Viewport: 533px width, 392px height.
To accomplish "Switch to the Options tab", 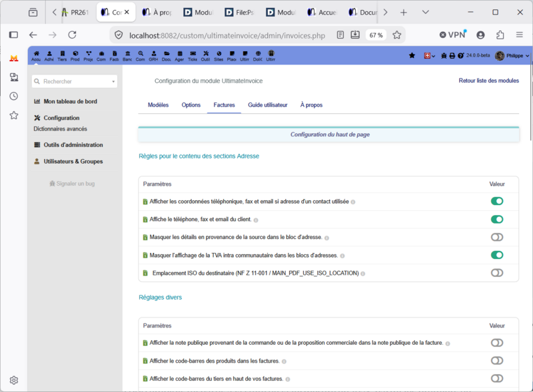I will click(x=191, y=105).
